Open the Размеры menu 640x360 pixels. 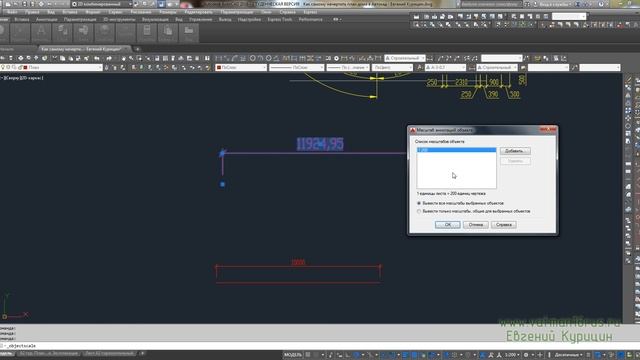tap(168, 12)
